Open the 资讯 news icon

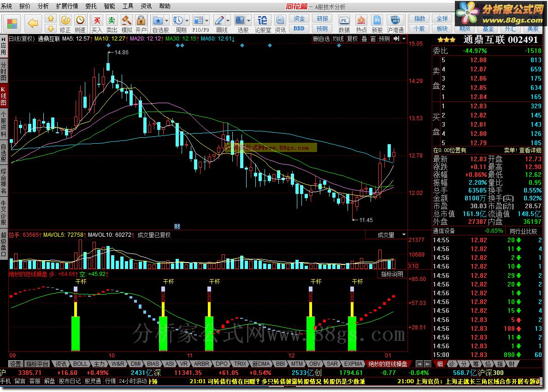[x=280, y=24]
